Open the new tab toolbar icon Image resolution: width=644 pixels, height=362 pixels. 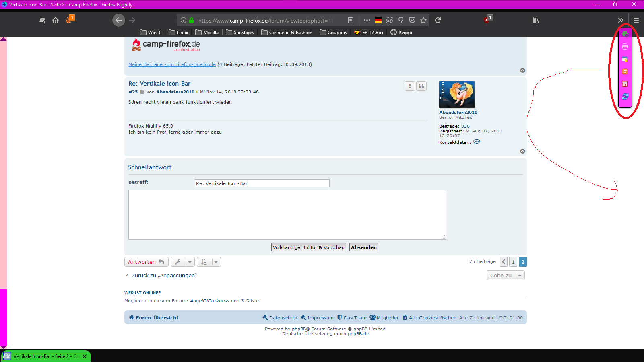click(x=42, y=20)
